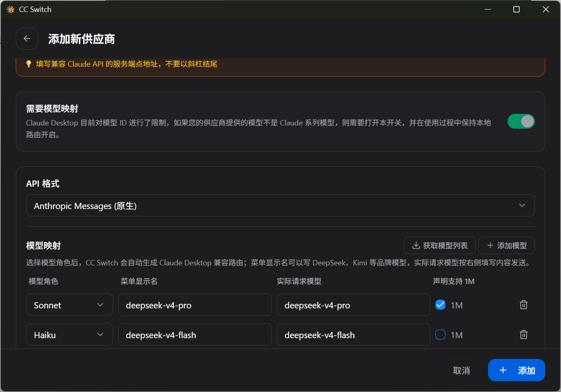
Task: Click the orange Claude API endpoint tip text
Action: pos(127,64)
